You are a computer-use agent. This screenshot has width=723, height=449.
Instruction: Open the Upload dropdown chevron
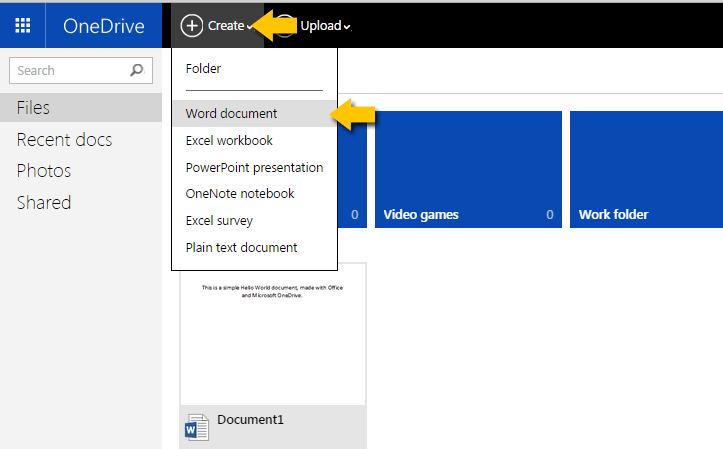point(347,27)
